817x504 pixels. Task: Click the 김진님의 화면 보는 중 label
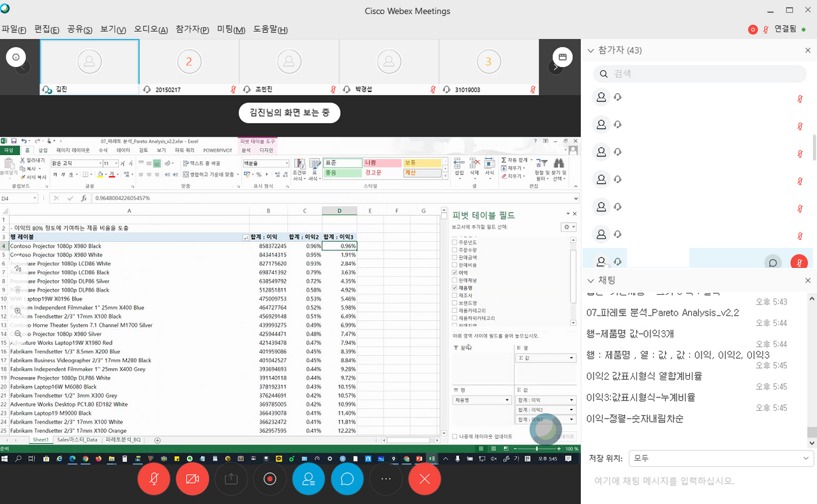[x=289, y=113]
